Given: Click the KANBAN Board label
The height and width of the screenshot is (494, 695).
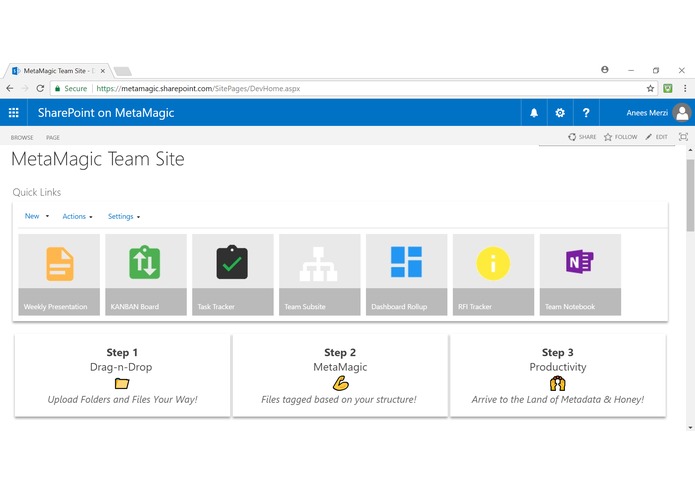Looking at the screenshot, I should point(134,307).
